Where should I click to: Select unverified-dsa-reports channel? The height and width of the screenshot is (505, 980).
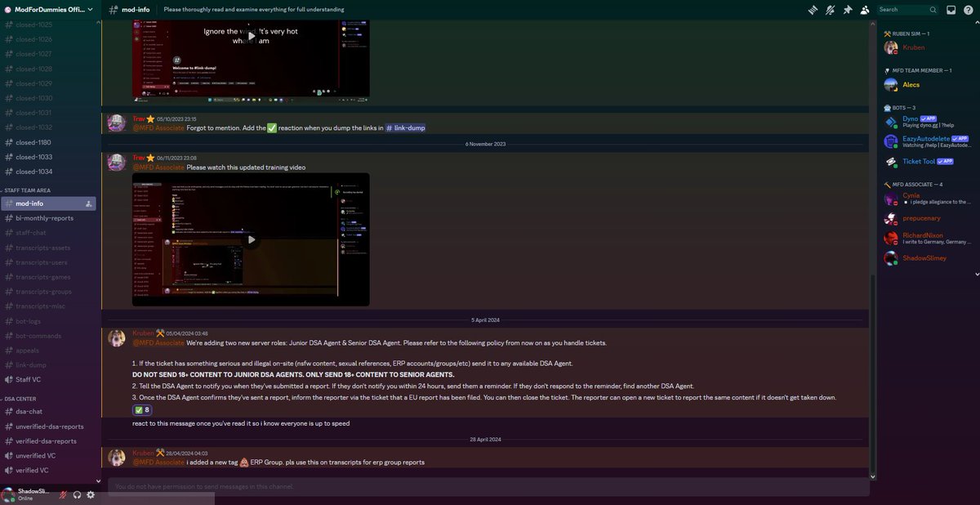(x=49, y=427)
